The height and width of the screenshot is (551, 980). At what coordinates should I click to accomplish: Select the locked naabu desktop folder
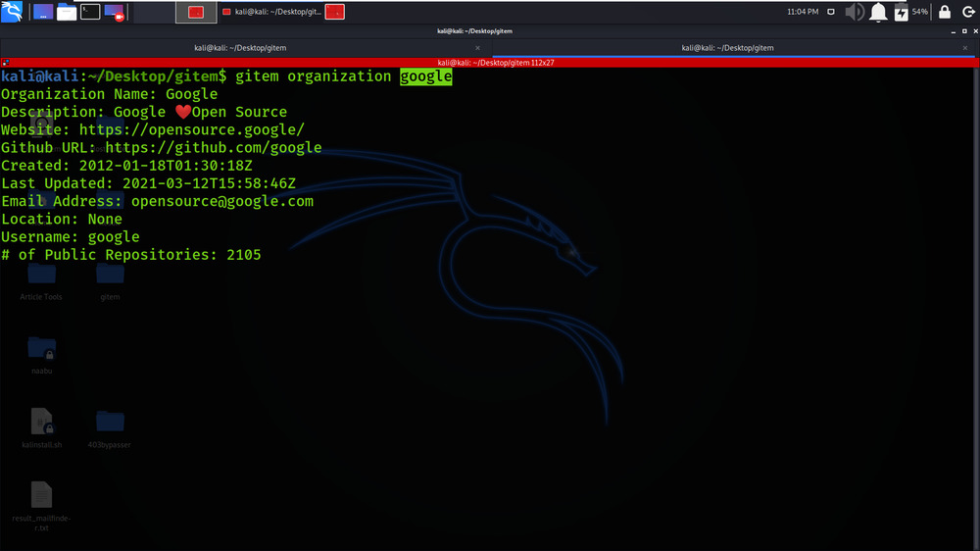tap(41, 355)
